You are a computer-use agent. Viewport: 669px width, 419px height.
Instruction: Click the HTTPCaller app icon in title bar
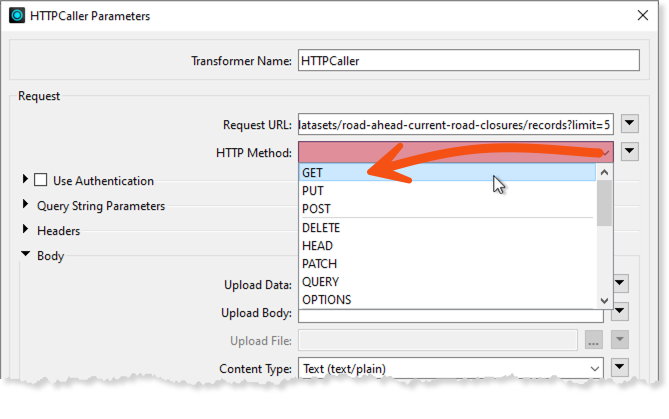[x=17, y=16]
